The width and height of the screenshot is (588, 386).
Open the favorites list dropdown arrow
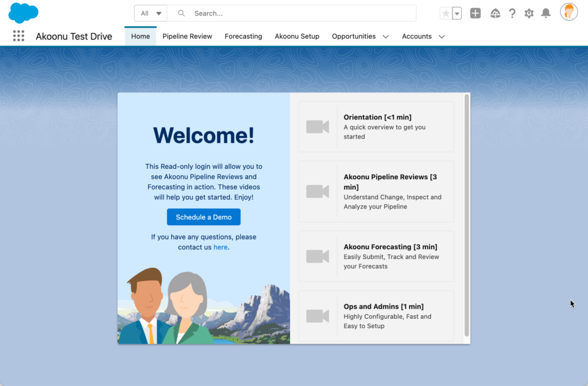[457, 13]
